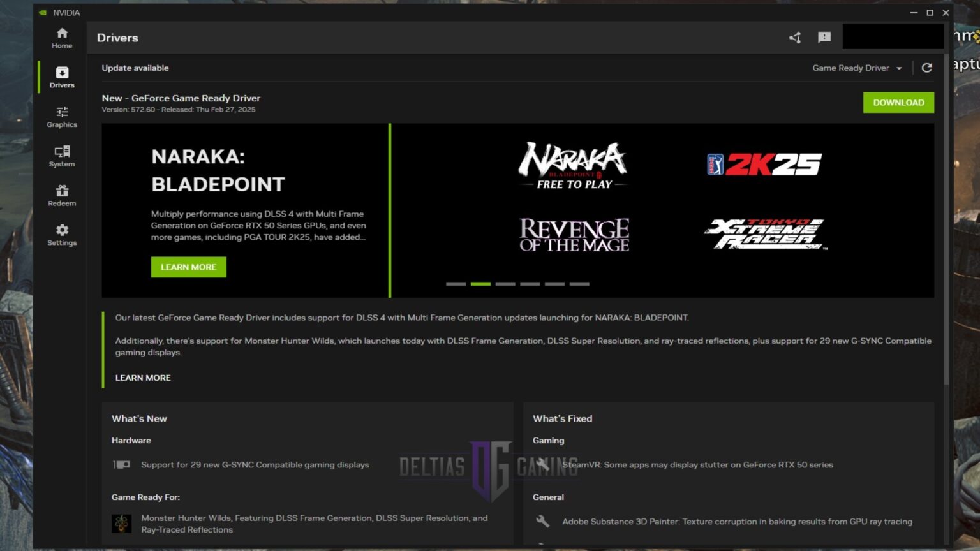Refresh the driver update check
Viewport: 980px width, 551px height.
click(x=927, y=68)
